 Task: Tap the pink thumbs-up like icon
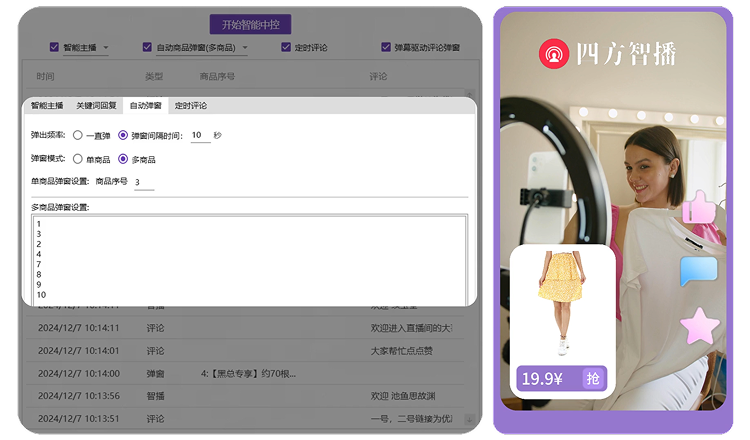[x=699, y=207]
